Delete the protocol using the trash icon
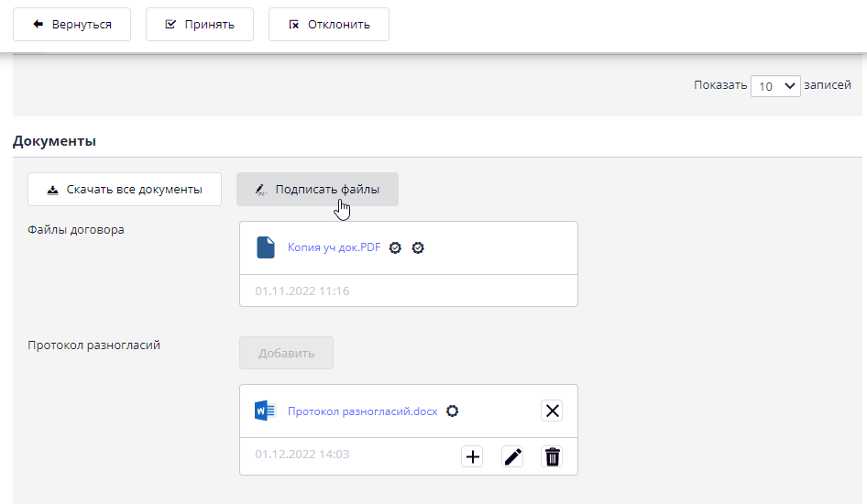The image size is (867, 504). [552, 456]
